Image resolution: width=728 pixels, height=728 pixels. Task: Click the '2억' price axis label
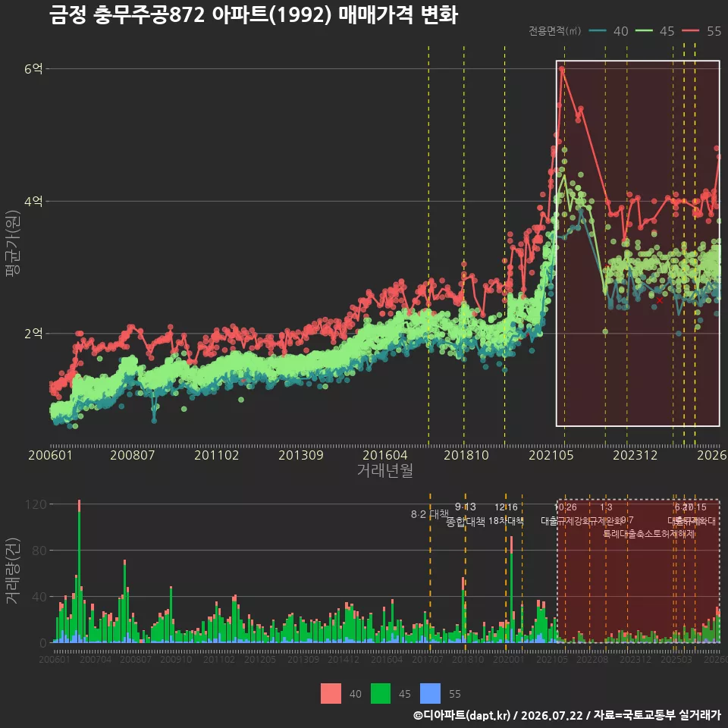[33, 334]
